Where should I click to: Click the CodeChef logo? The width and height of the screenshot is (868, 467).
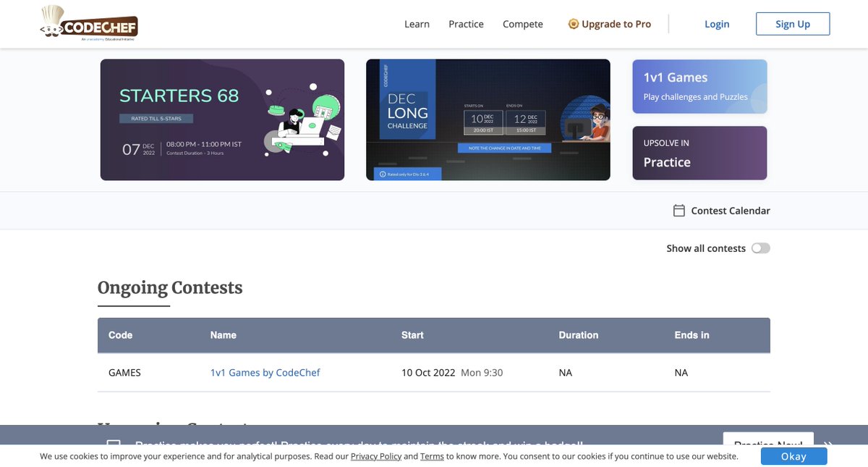pyautogui.click(x=88, y=23)
